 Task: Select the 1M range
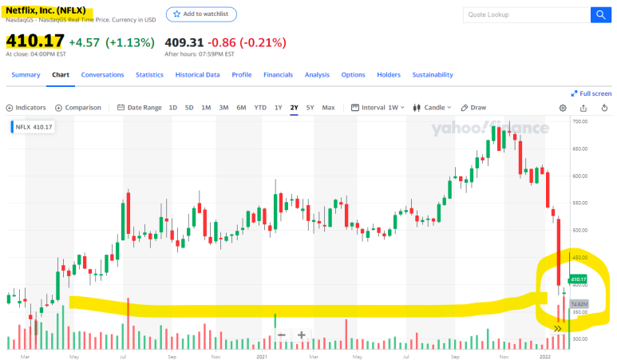pos(206,108)
